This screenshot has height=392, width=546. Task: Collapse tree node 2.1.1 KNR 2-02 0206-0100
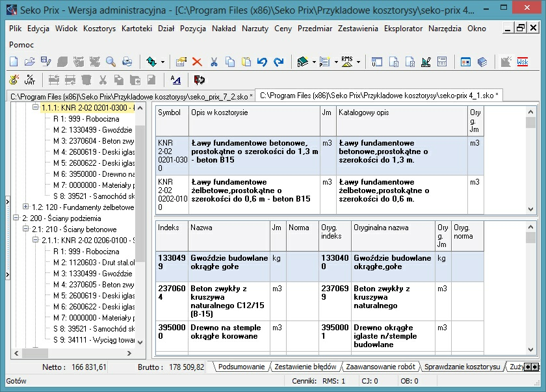pos(36,240)
